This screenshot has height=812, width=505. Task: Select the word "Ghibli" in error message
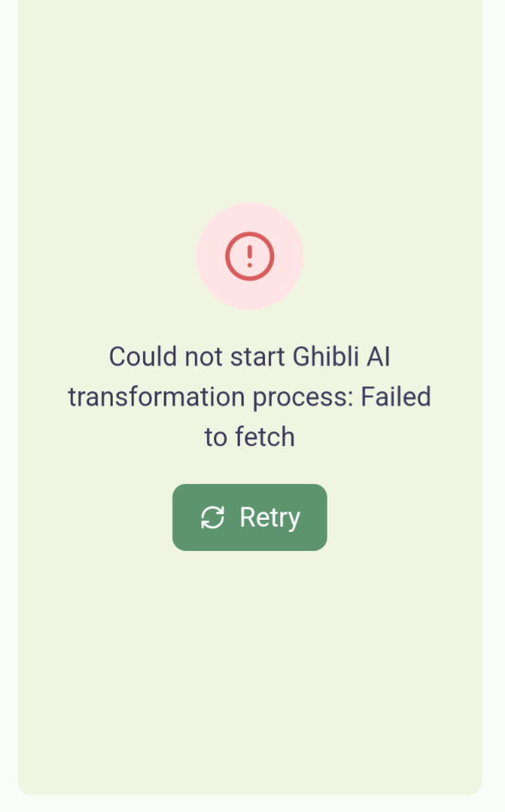(325, 357)
